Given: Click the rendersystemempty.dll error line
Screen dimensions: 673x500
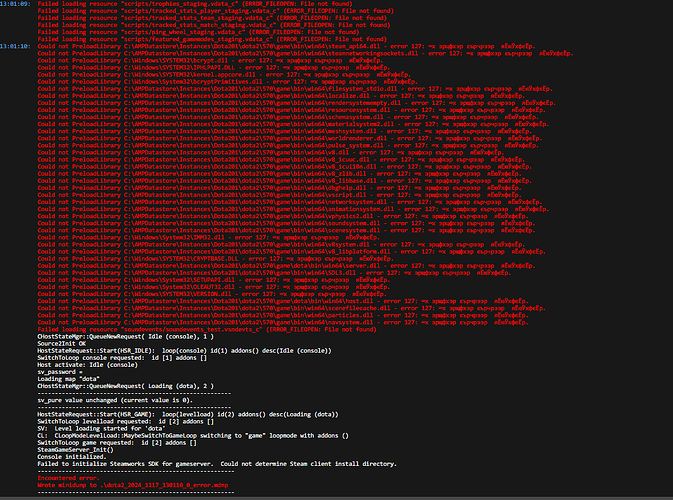Looking at the screenshot, I should coord(297,103).
